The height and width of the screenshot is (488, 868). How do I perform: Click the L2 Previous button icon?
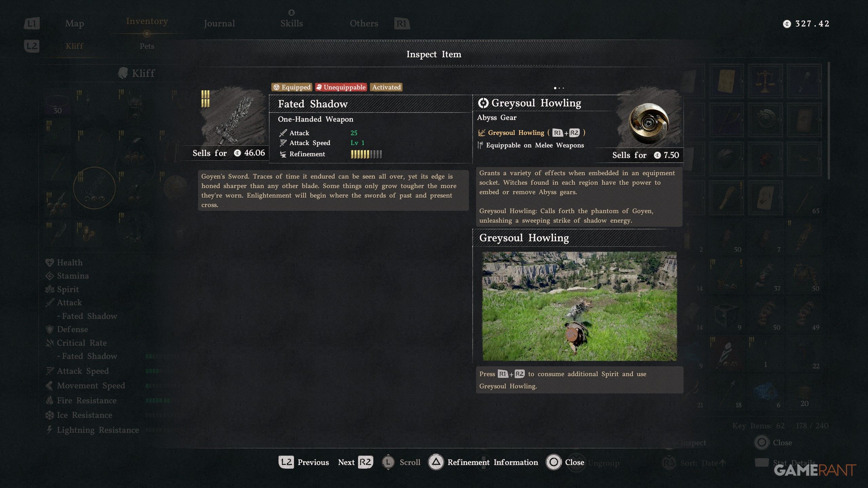(286, 462)
